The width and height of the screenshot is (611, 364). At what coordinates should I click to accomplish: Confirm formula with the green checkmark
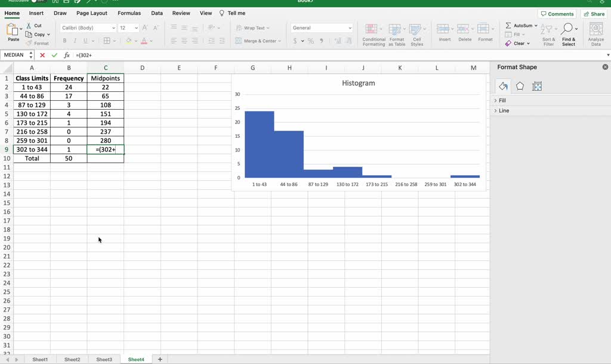[x=54, y=55]
